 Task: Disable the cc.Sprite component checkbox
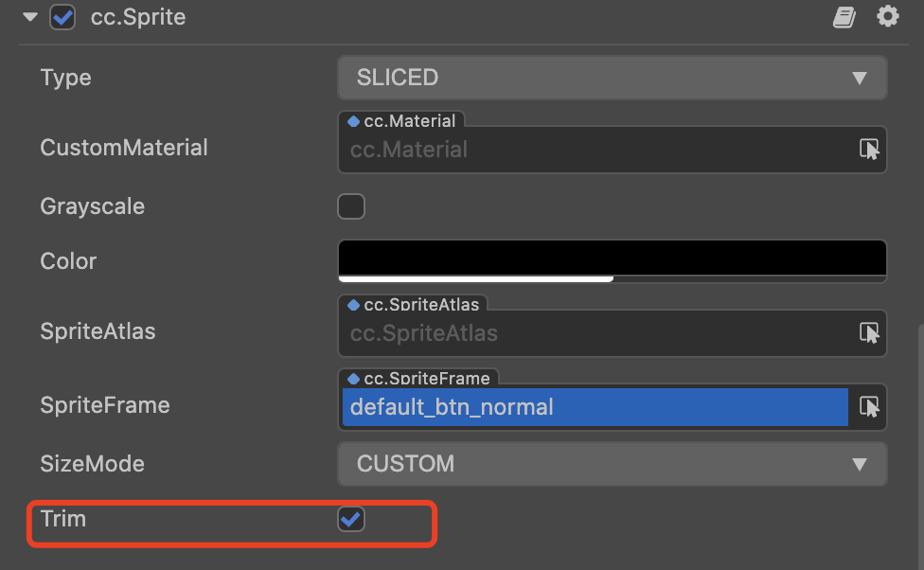(62, 17)
